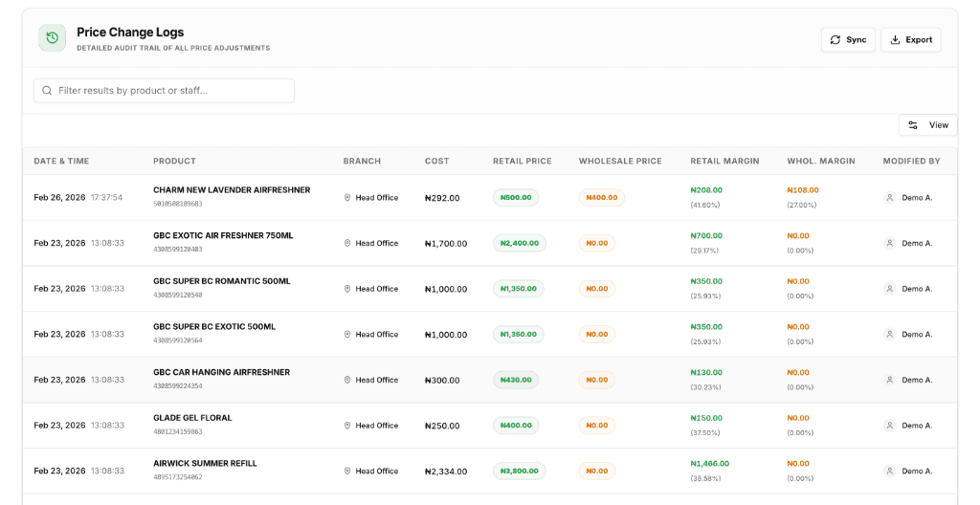Click the ₦1,466.00 retail margin value

[709, 464]
